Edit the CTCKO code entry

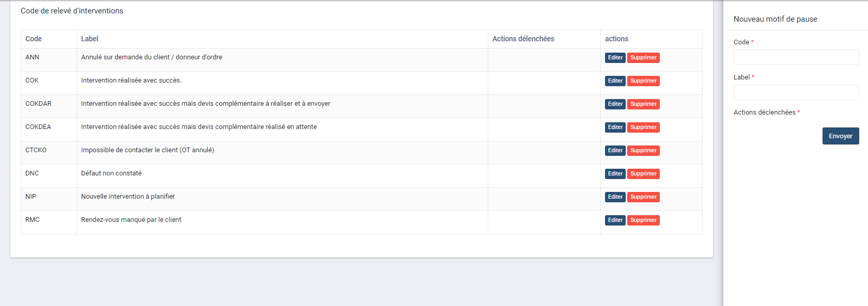click(615, 151)
